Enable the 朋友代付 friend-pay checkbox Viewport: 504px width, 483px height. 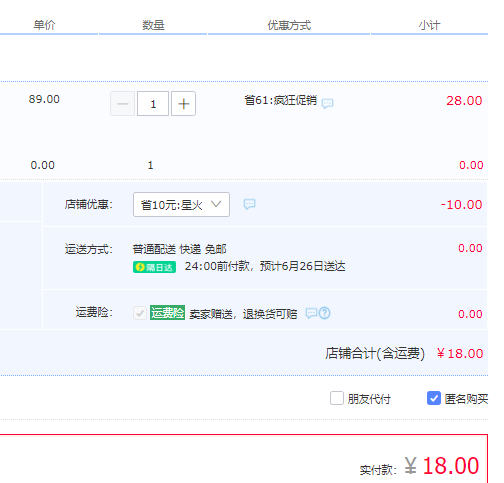pos(337,398)
